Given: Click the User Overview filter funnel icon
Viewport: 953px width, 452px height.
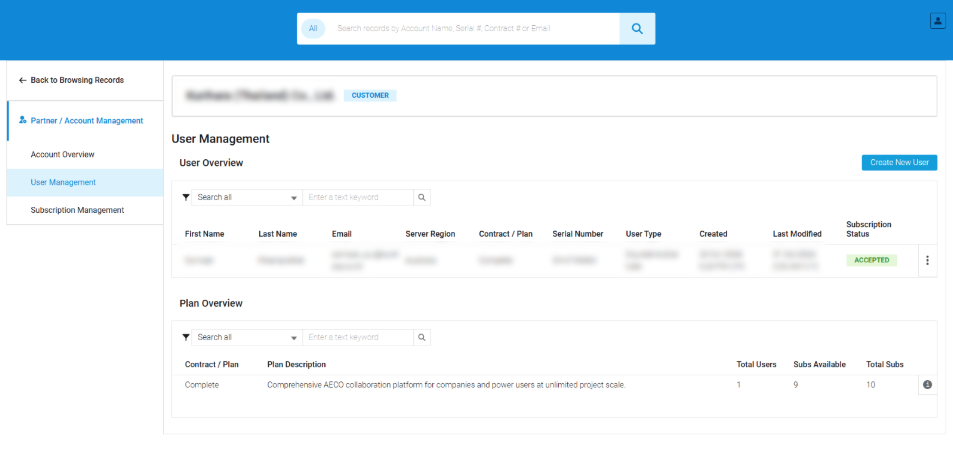Looking at the screenshot, I should pos(186,198).
